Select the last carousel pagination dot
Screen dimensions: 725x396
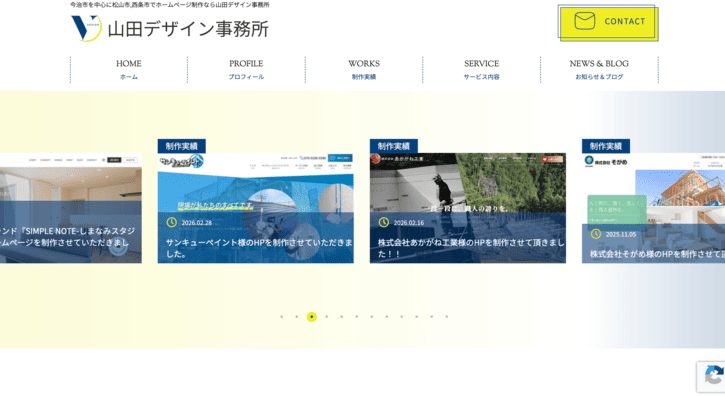447,317
